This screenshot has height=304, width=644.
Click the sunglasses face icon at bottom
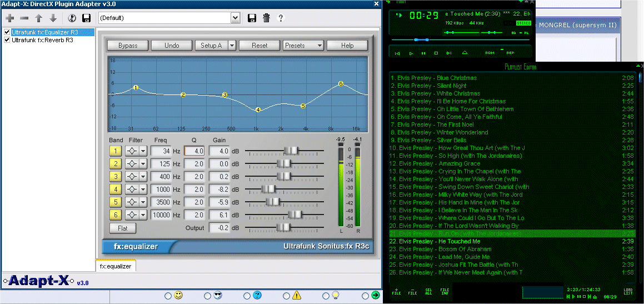[x=218, y=295]
